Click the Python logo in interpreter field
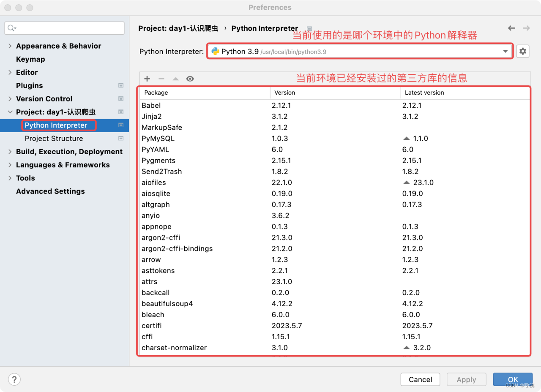 click(x=215, y=52)
